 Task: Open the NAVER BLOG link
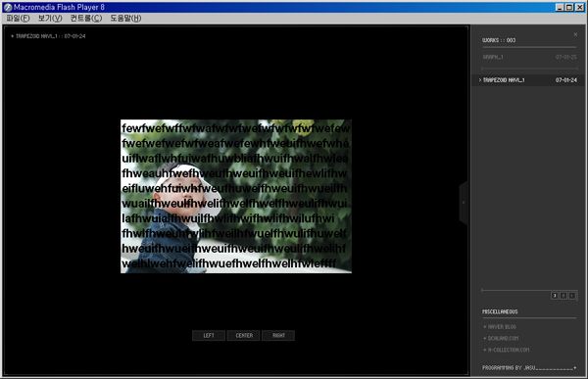click(500, 327)
